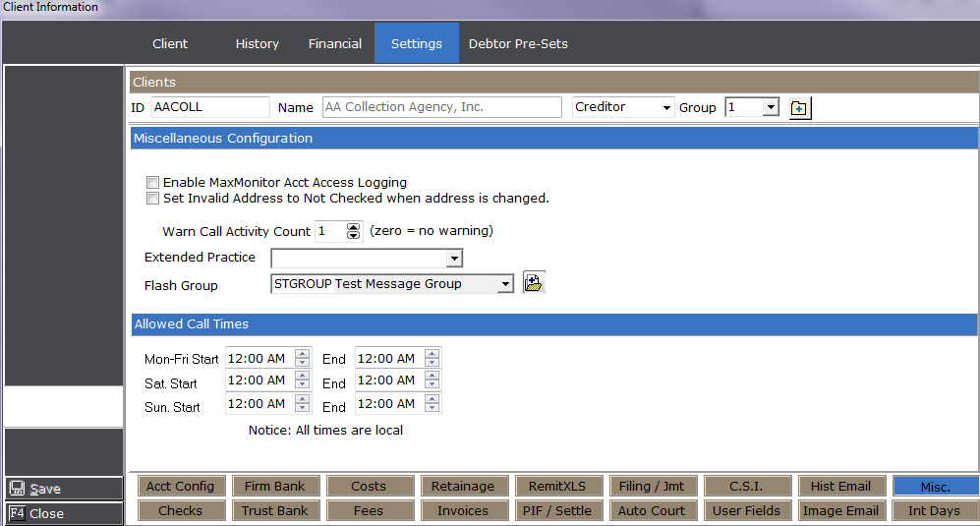This screenshot has width=980, height=526.
Task: Switch to the Financial tab
Action: 335,43
